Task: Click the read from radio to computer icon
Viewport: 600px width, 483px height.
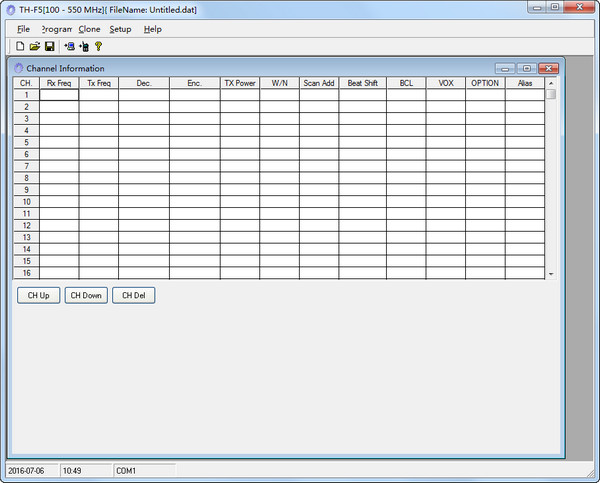Action: click(x=69, y=46)
